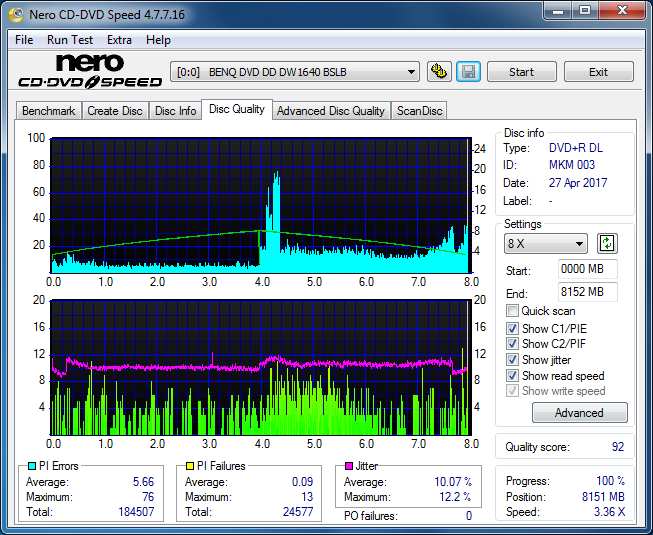Click the magenta Jitter legend square
653x535 pixels.
(x=349, y=466)
